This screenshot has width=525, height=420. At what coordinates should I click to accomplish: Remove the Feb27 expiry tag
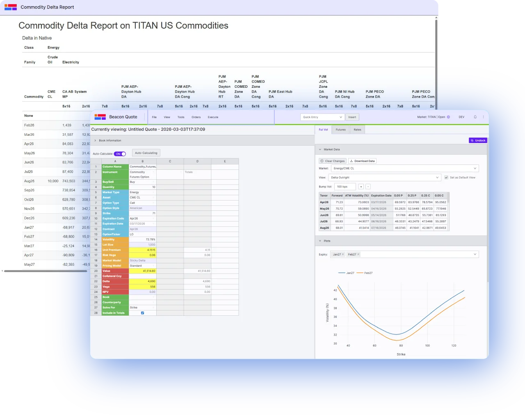pyautogui.click(x=358, y=254)
